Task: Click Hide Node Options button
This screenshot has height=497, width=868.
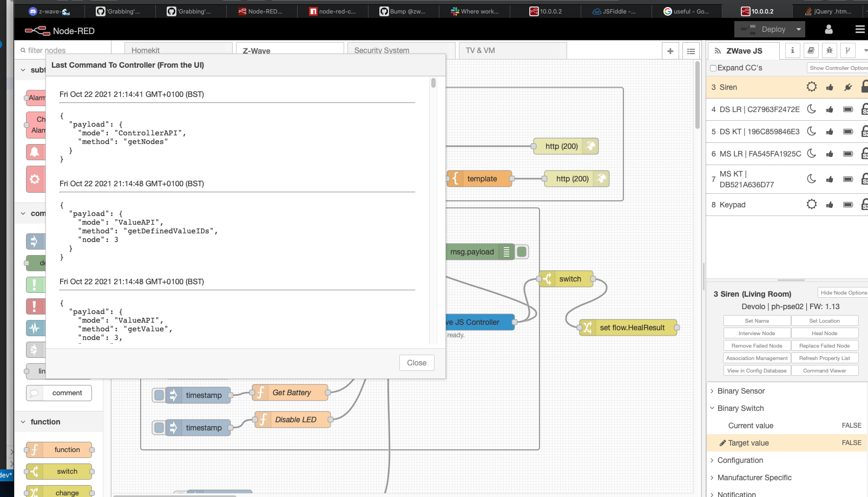Action: point(843,292)
